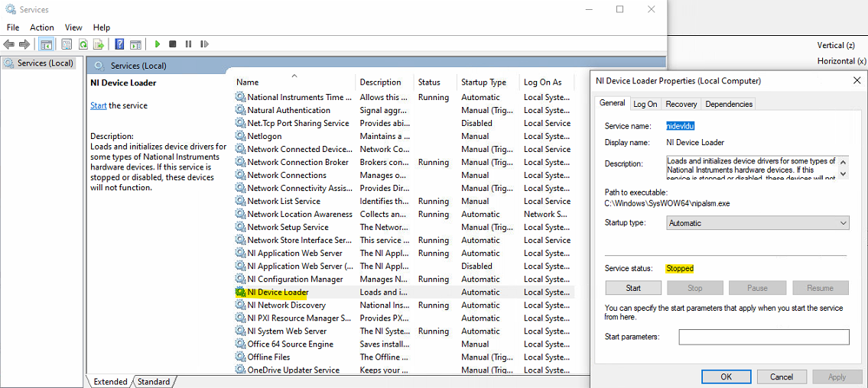Click the Stop Service square toolbar icon
This screenshot has width=868, height=388.
173,44
